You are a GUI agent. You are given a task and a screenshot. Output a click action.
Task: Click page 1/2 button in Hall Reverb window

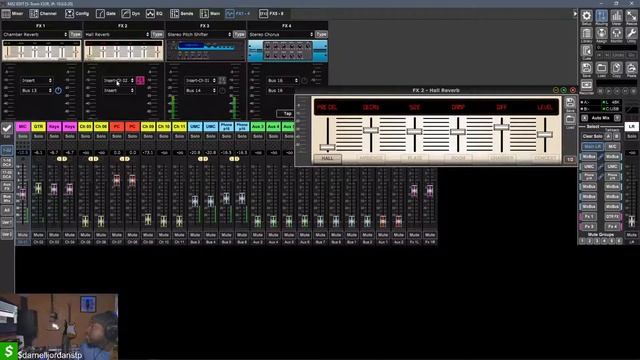pyautogui.click(x=570, y=160)
